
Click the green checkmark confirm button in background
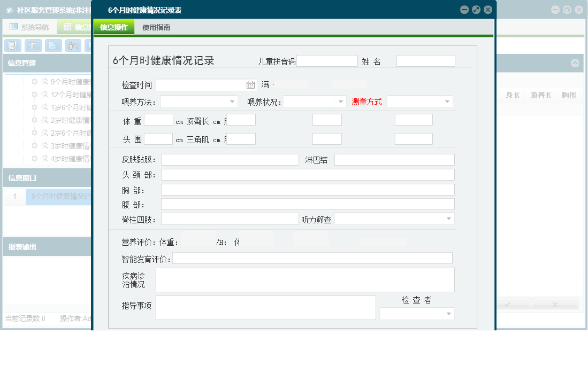pos(514,304)
